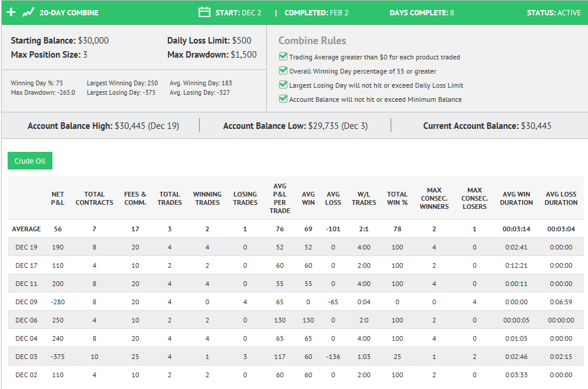Click the 20-Day Combine header title
This screenshot has width=588, height=389.
[69, 13]
